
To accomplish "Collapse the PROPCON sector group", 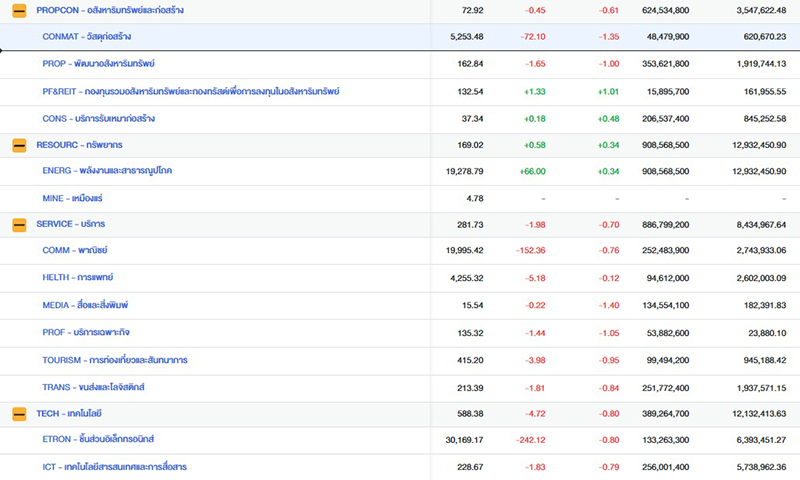I will (x=19, y=10).
